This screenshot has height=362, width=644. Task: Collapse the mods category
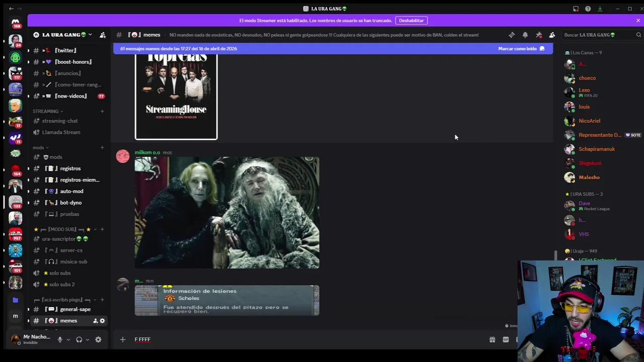(x=40, y=148)
